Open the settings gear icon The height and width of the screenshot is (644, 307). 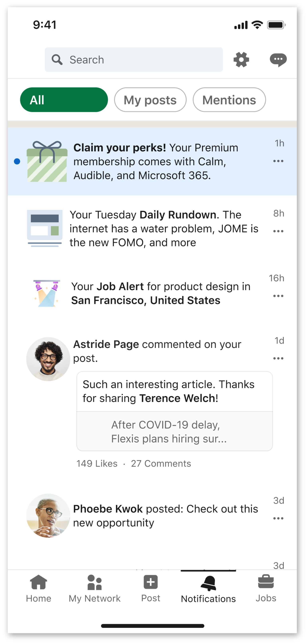(241, 59)
